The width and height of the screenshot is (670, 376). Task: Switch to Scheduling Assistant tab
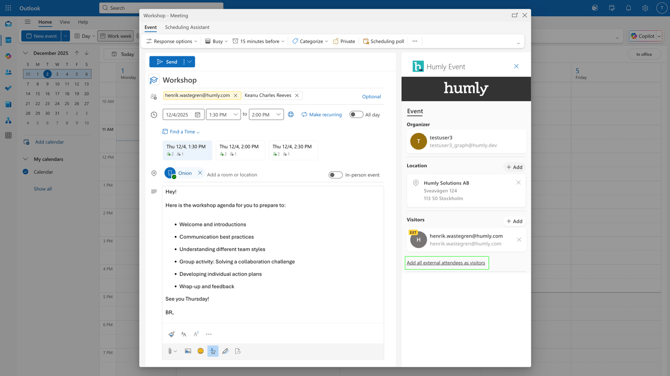click(x=187, y=27)
